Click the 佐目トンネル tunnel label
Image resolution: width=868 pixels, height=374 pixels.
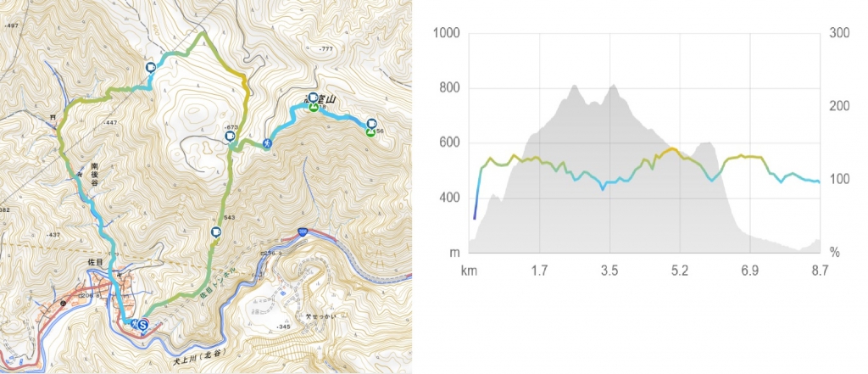(x=218, y=283)
